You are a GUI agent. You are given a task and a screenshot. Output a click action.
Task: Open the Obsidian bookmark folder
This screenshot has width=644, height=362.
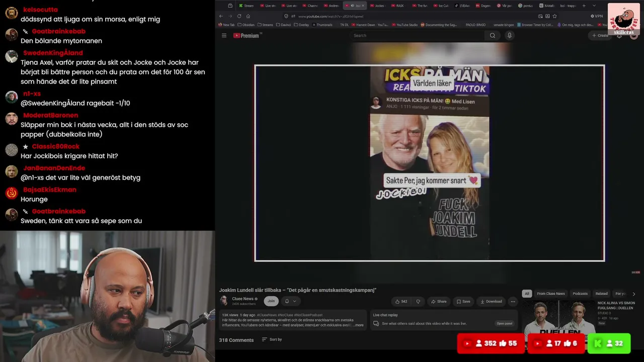tap(246, 25)
